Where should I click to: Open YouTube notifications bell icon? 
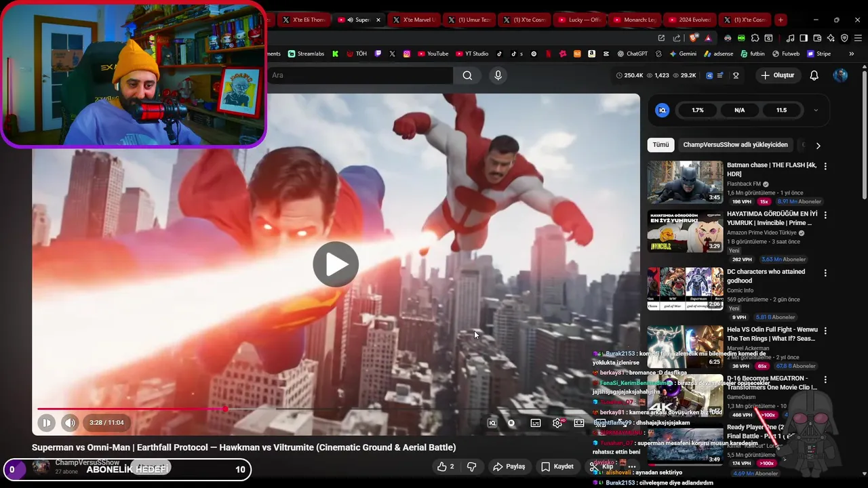tap(814, 75)
